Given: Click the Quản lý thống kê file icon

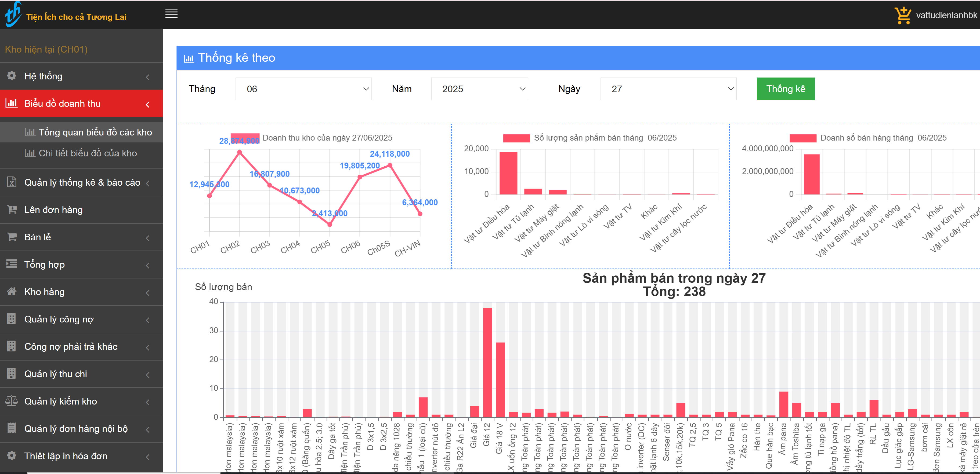Looking at the screenshot, I should tap(12, 182).
